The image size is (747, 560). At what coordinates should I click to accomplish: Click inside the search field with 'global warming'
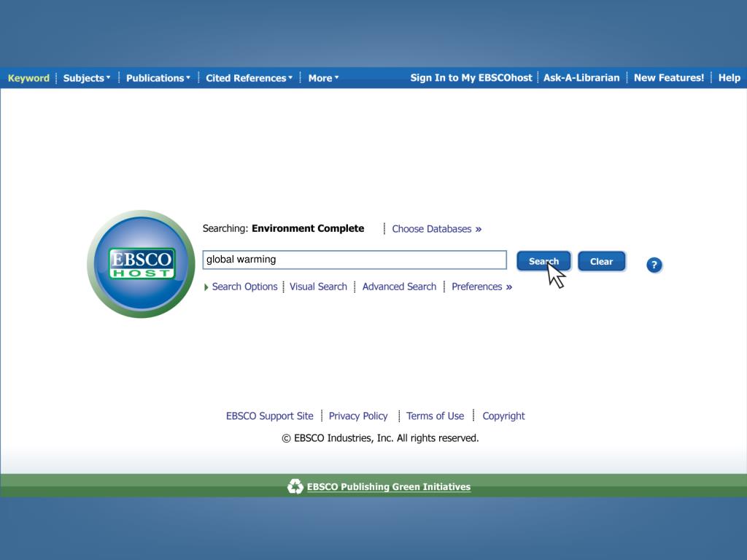[355, 260]
